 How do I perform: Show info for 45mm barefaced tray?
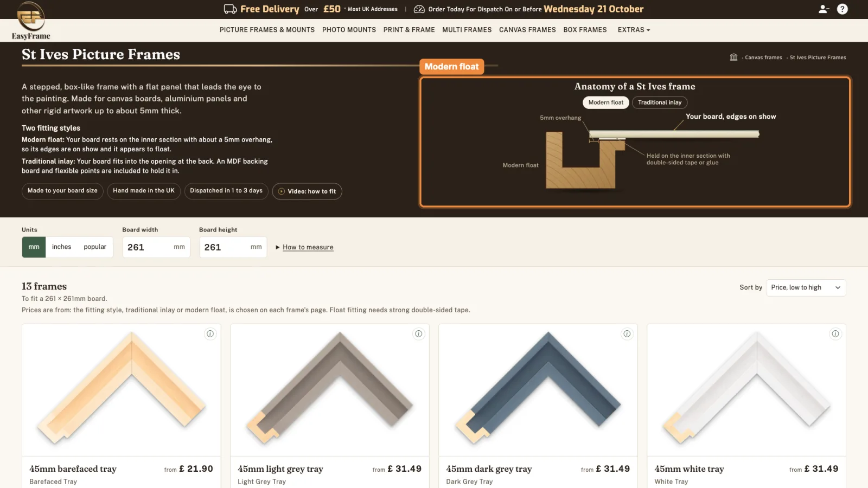point(210,334)
